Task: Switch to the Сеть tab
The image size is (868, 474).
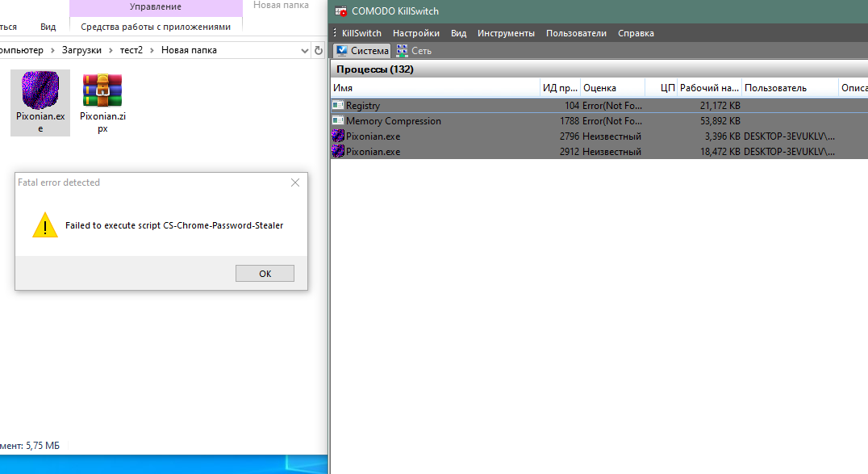Action: tap(414, 50)
